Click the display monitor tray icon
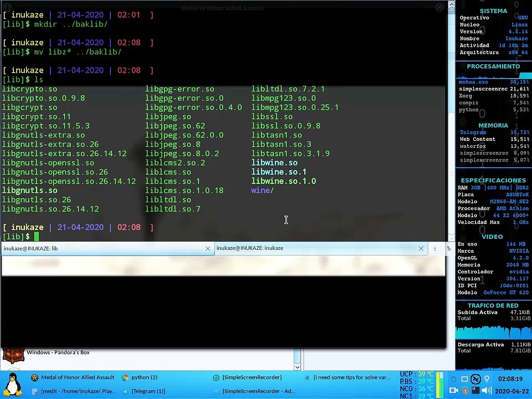The width and height of the screenshot is (532, 399). pos(464,379)
